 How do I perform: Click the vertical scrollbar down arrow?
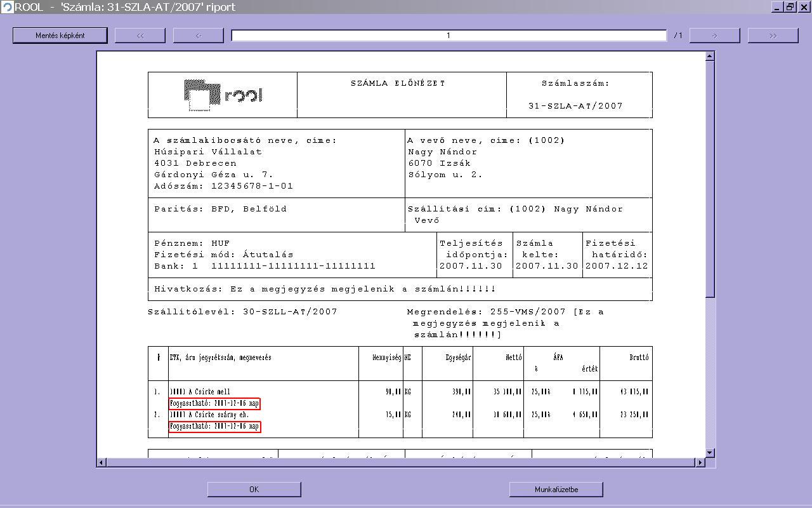(x=710, y=453)
